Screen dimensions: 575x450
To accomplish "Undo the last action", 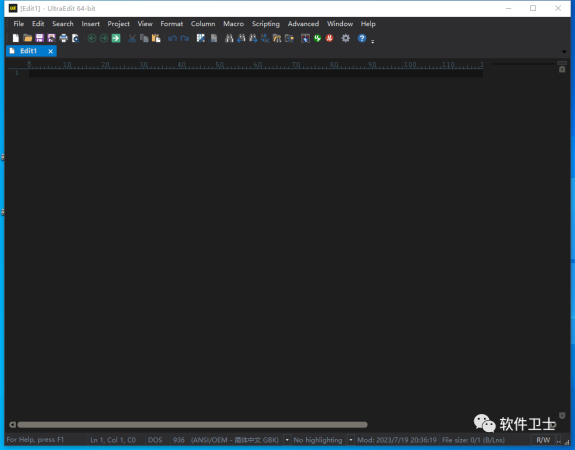I will click(x=172, y=38).
